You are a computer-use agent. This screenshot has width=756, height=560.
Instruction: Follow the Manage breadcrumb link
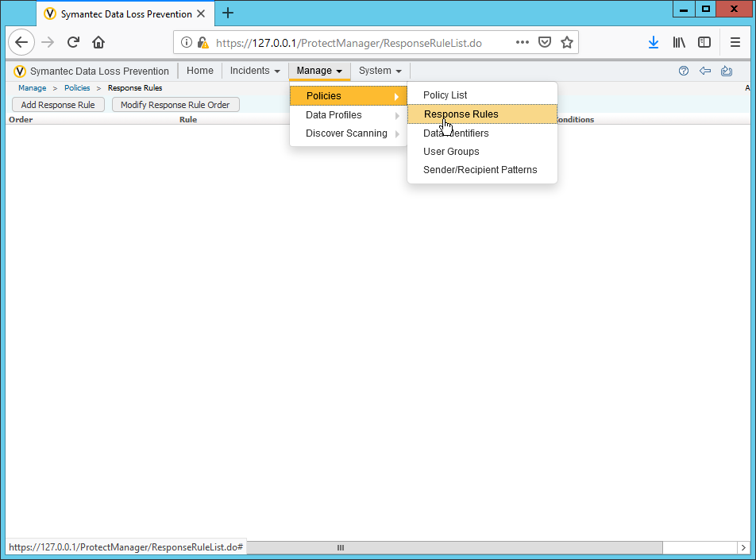coord(33,88)
